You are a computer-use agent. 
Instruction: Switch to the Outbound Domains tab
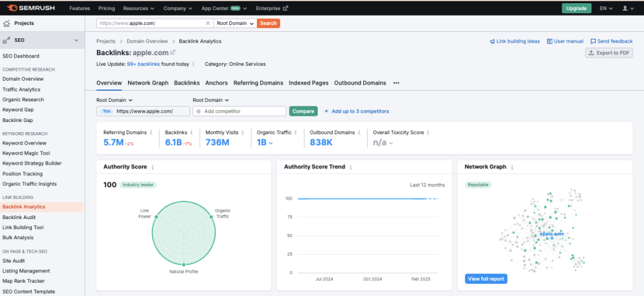pyautogui.click(x=360, y=83)
